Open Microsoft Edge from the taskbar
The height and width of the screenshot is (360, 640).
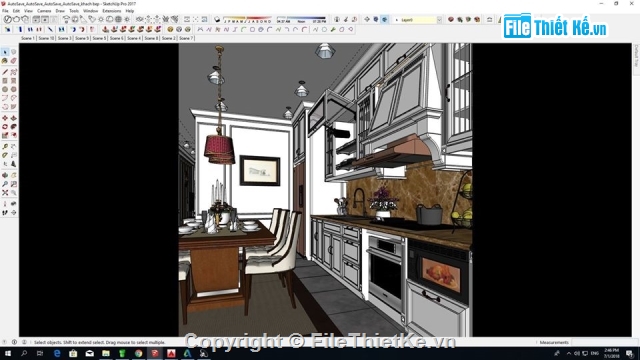57,353
